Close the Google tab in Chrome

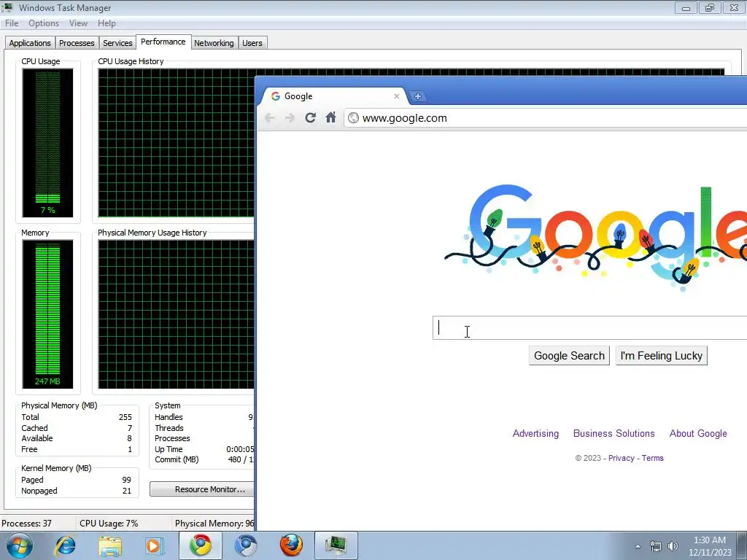coord(396,96)
